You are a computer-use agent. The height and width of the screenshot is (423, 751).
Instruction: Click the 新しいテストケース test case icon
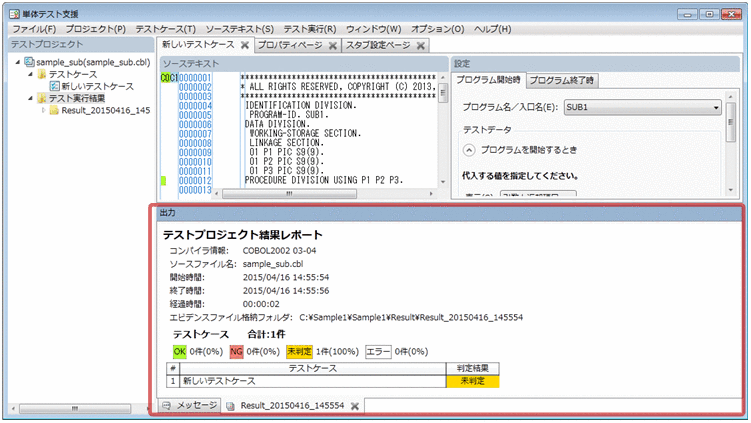[x=55, y=86]
